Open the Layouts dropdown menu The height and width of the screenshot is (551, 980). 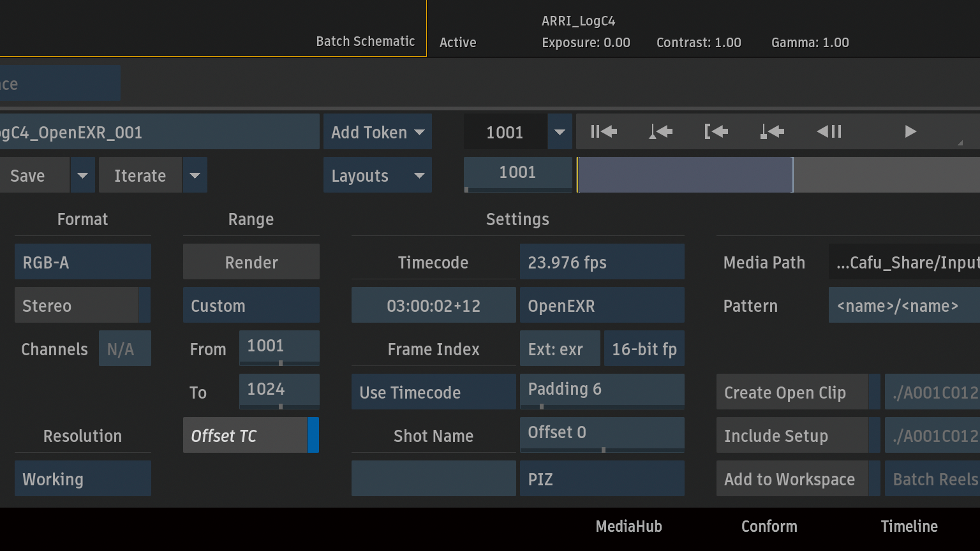click(378, 175)
